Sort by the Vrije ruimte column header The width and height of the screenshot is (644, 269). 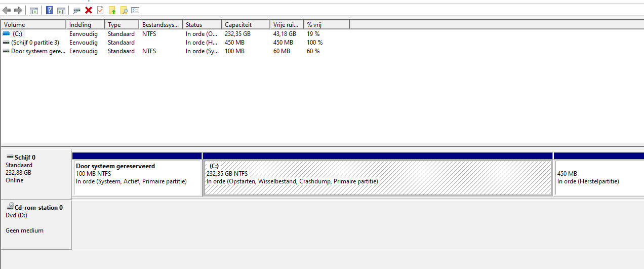point(287,24)
